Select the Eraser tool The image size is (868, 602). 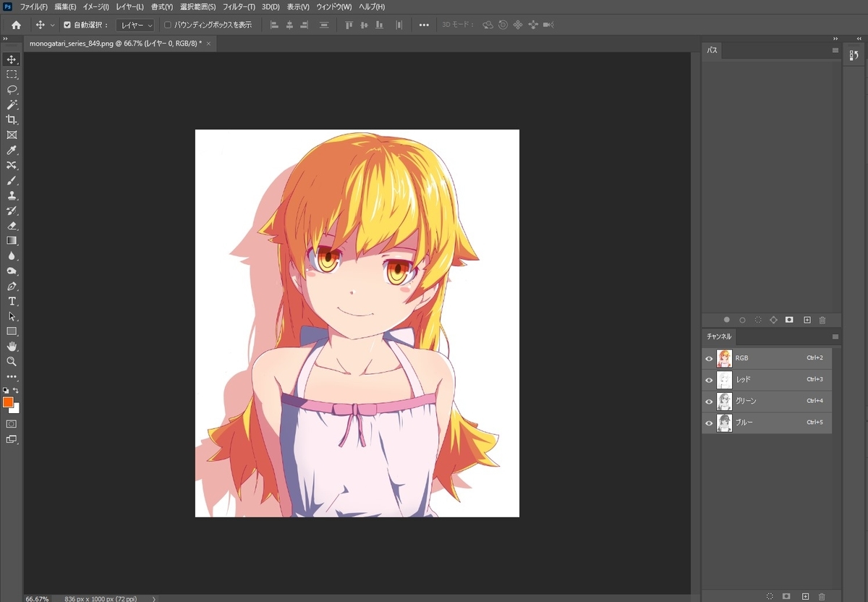coord(12,226)
